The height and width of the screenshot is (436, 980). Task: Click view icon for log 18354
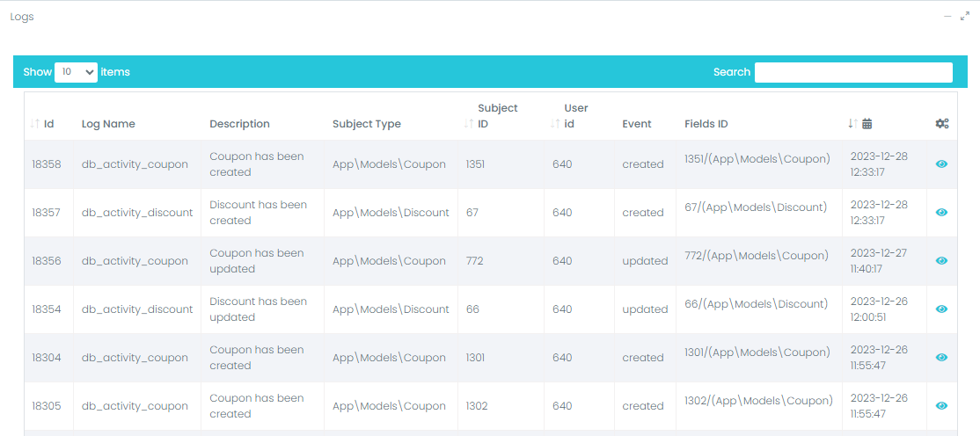[941, 309]
